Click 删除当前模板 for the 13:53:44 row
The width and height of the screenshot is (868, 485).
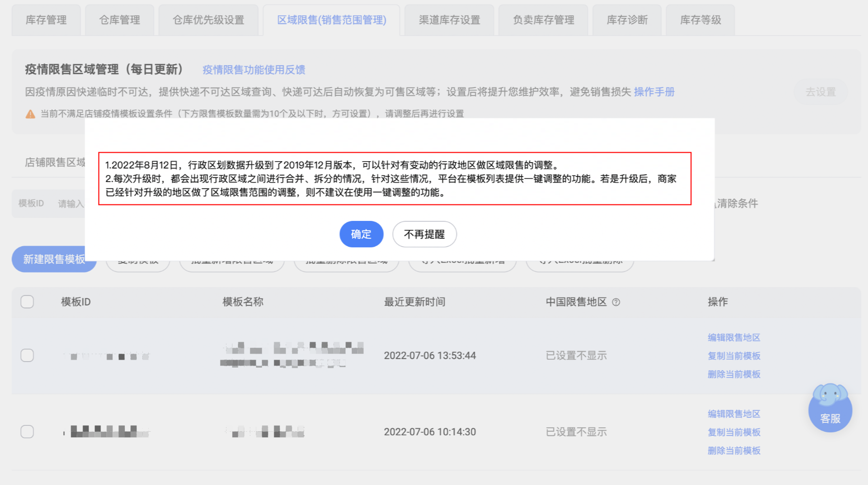click(x=734, y=375)
